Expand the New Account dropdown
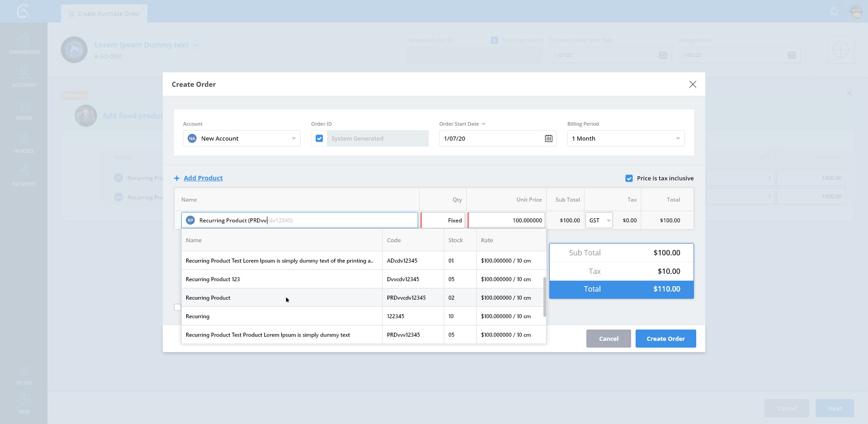This screenshot has width=868, height=424. tap(293, 138)
